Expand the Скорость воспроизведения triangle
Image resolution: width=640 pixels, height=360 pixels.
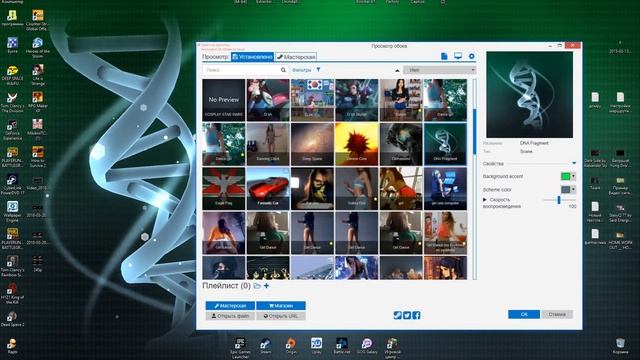pos(485,200)
